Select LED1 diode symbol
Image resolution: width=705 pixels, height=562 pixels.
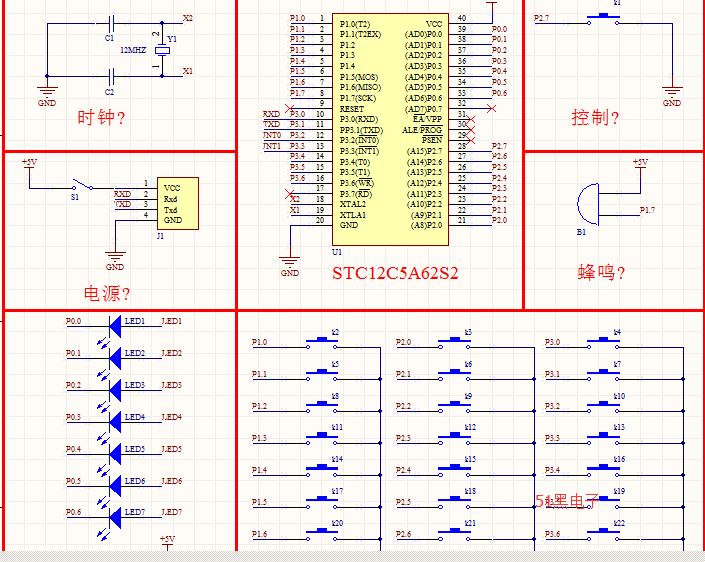(115, 326)
